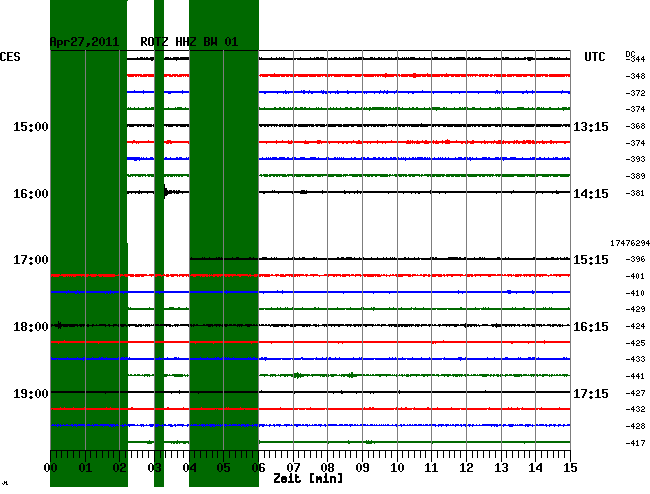This screenshot has width=650, height=494.
Task: Click minute axis tick label 09
Action: point(362,468)
